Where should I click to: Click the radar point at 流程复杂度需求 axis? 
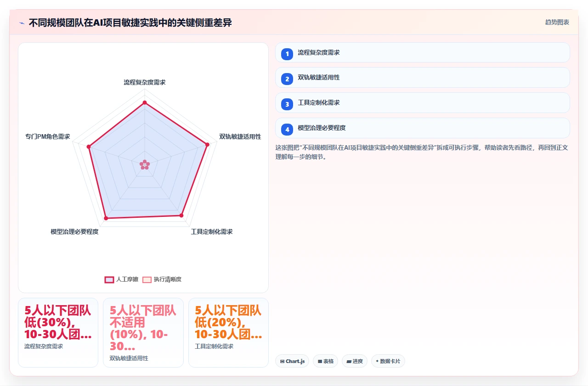coord(145,102)
